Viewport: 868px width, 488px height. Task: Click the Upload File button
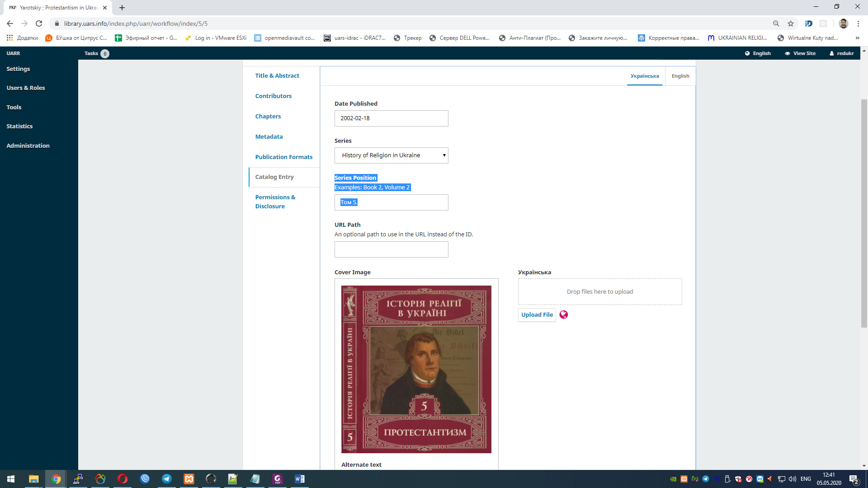click(537, 315)
